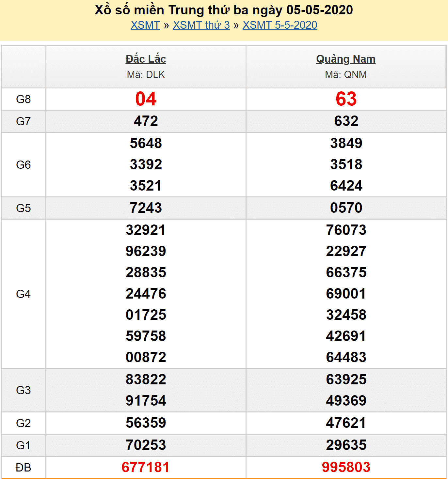The height and width of the screenshot is (479, 448).
Task: Click the G4 number 01725
Action: pyautogui.click(x=146, y=315)
